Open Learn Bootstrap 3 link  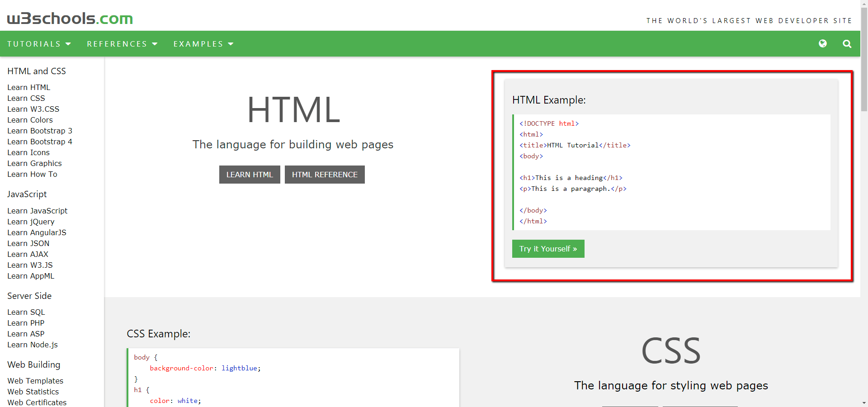40,131
